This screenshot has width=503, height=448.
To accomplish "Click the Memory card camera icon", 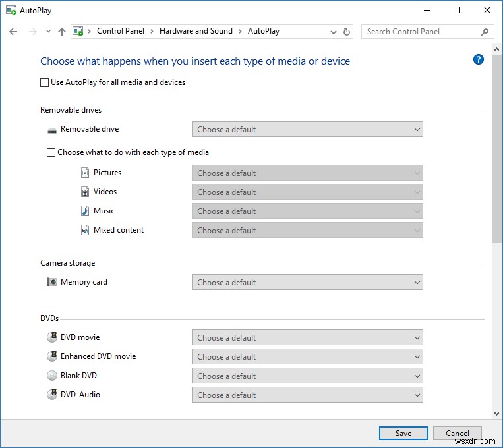I will click(52, 282).
